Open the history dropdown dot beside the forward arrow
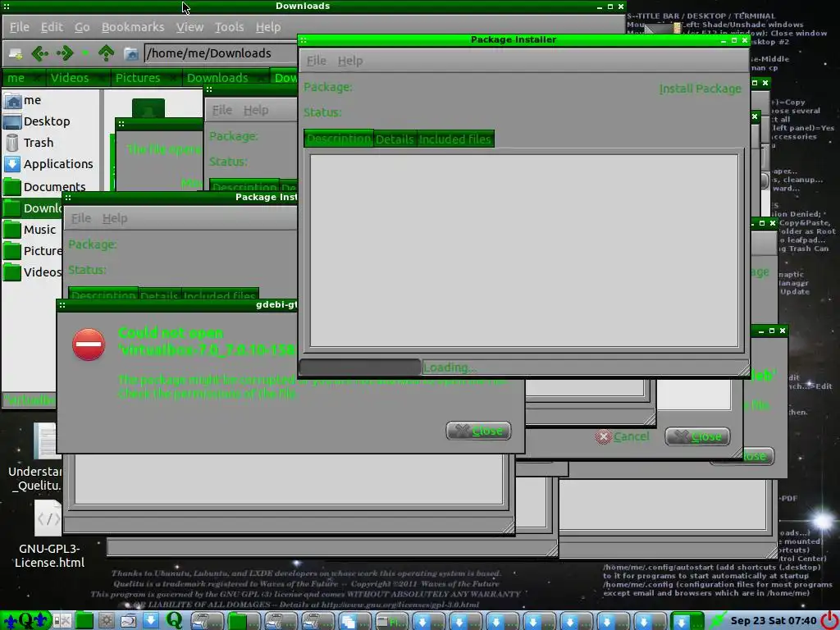 tap(84, 52)
